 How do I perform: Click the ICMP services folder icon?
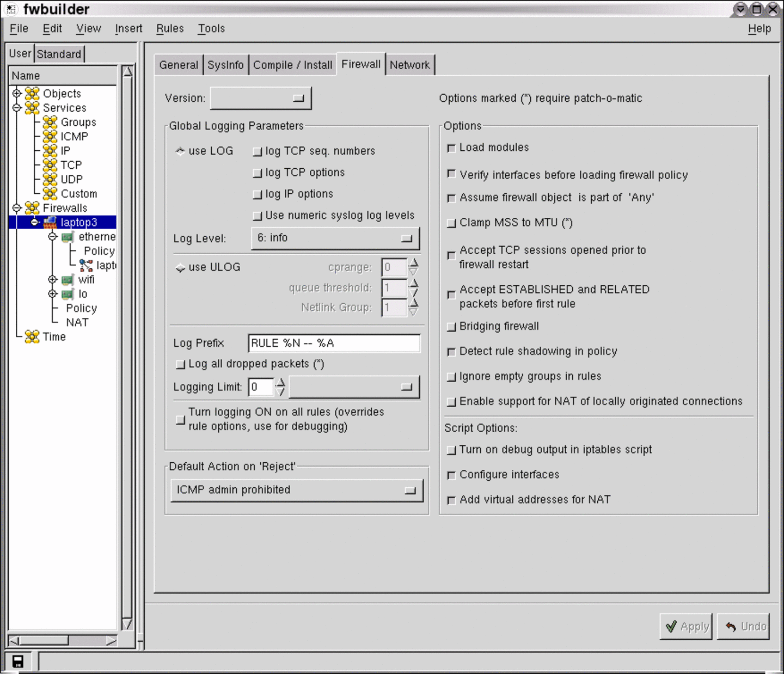[50, 136]
